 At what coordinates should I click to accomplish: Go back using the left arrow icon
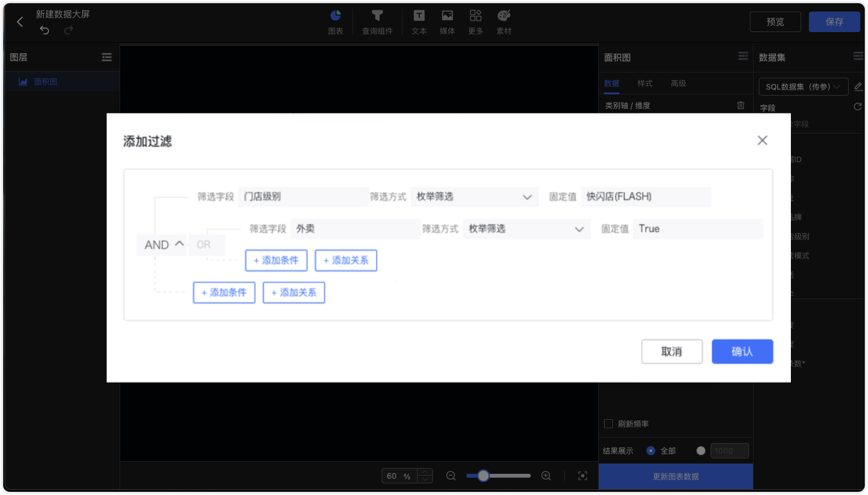tap(20, 22)
